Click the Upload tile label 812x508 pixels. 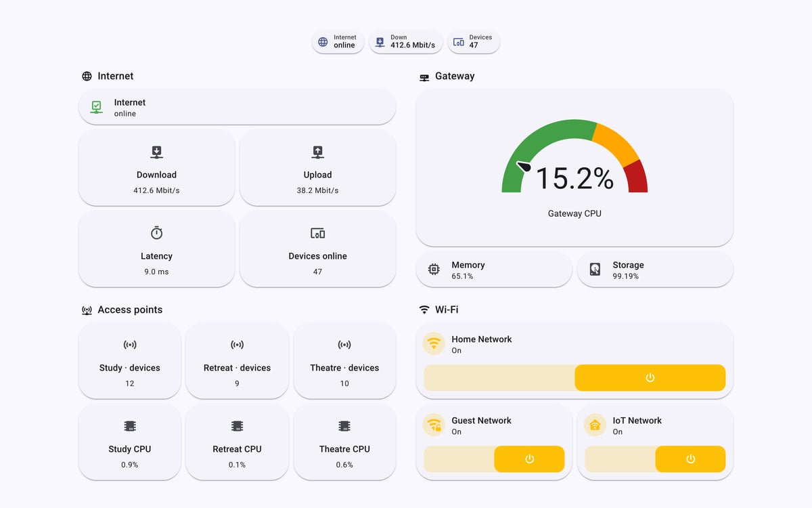point(317,175)
